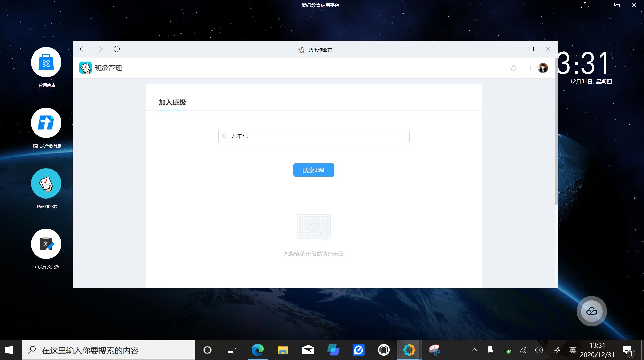Open blue overlapping squares taskbar app
Image resolution: width=644 pixels, height=360 pixels.
pyautogui.click(x=333, y=350)
